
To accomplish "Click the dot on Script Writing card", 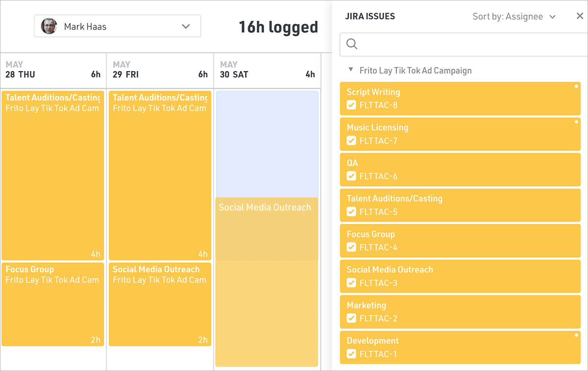I will 576,86.
